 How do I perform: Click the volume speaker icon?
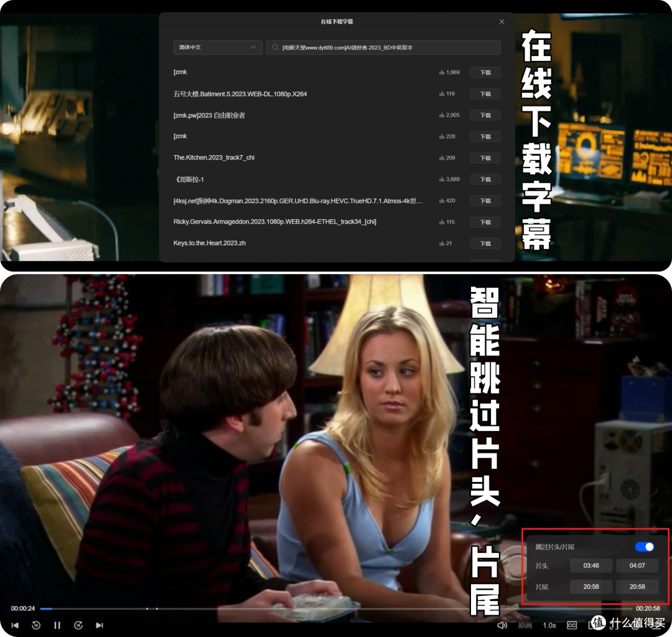(x=502, y=625)
